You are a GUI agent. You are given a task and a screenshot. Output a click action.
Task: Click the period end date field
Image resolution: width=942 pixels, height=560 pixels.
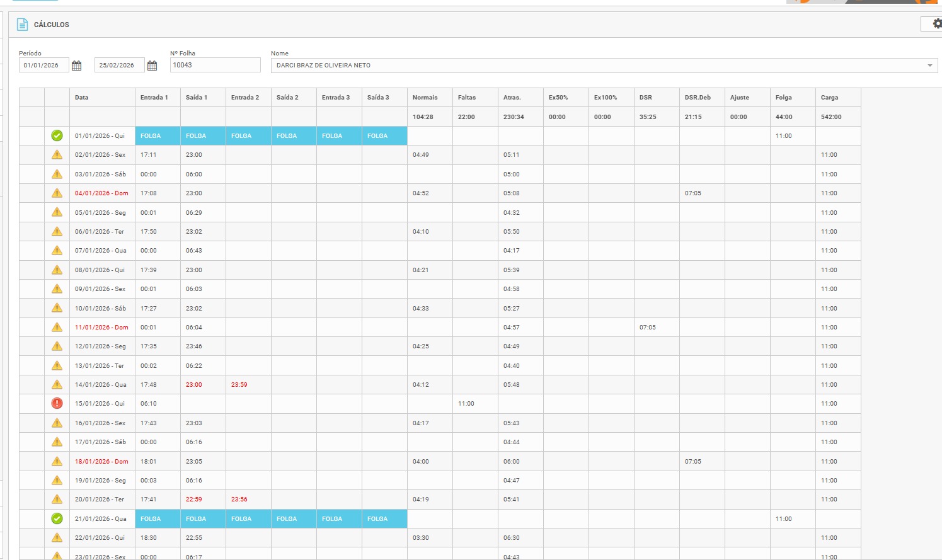pyautogui.click(x=118, y=66)
